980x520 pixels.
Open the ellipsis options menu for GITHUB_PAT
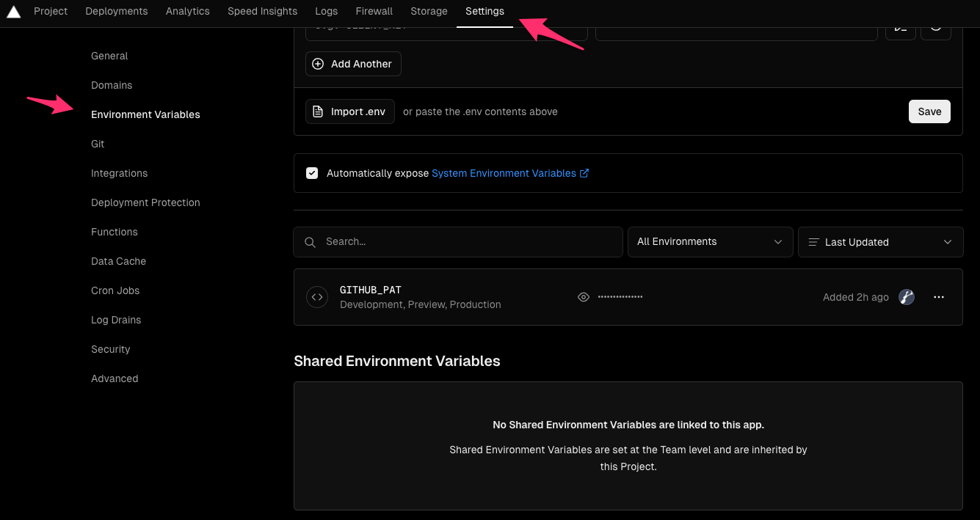pos(939,297)
